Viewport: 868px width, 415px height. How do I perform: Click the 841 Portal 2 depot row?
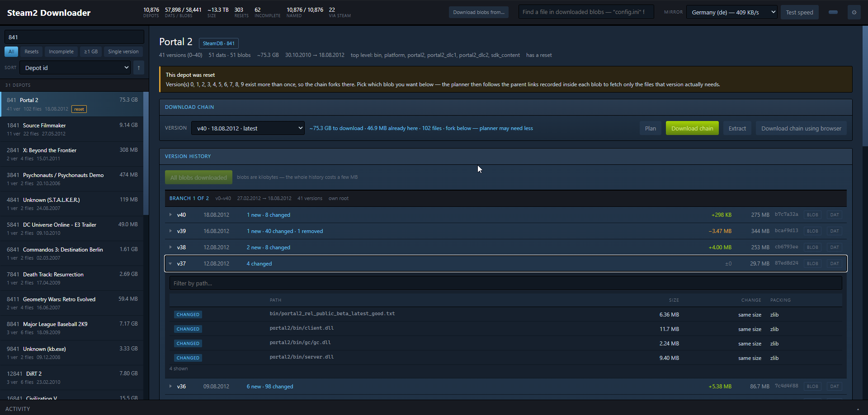72,104
